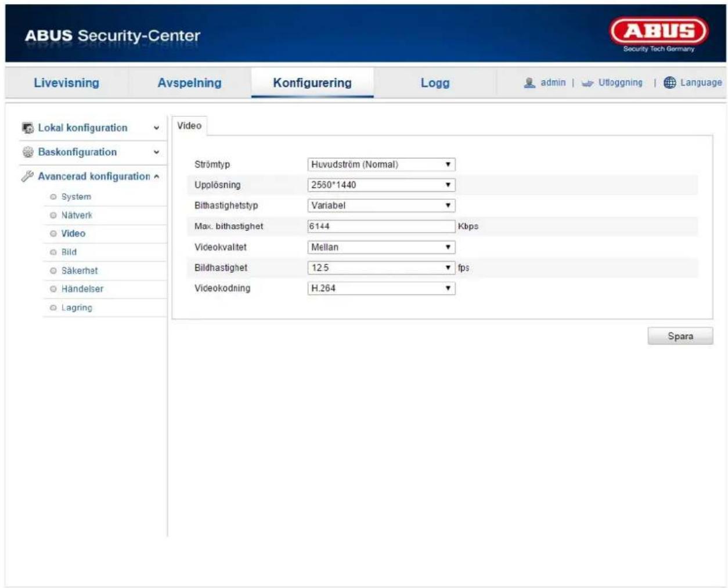This screenshot has height=588, width=728.
Task: Expand Baskonfiguration section chevron
Action: click(156, 152)
